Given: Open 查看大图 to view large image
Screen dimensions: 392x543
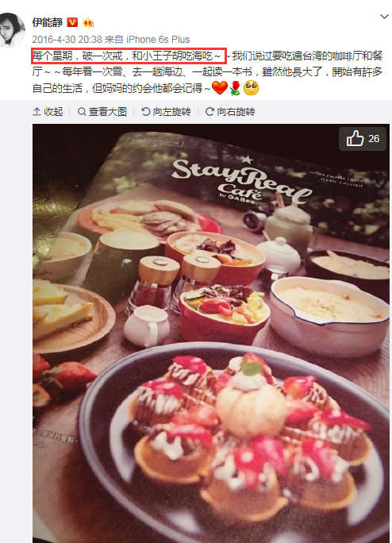Looking at the screenshot, I should (x=102, y=111).
